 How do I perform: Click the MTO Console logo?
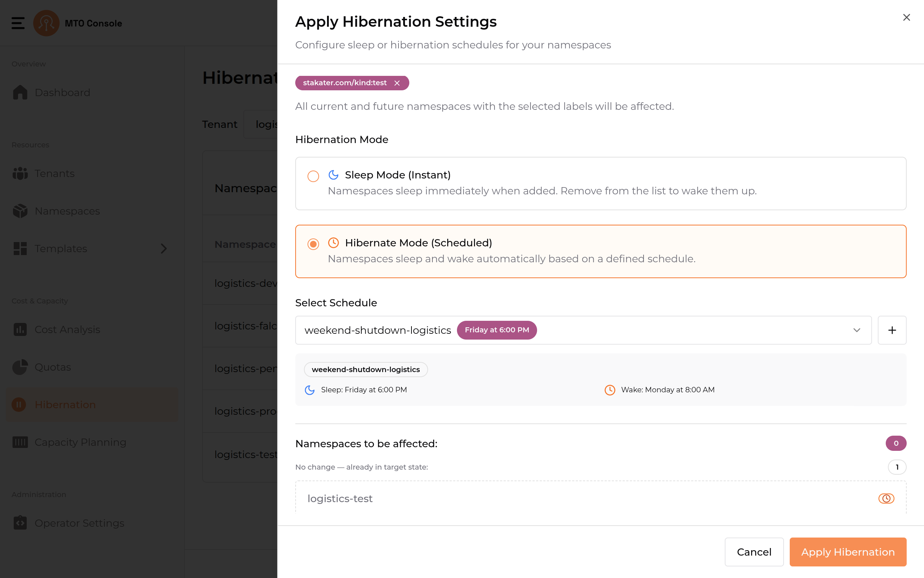click(x=46, y=23)
